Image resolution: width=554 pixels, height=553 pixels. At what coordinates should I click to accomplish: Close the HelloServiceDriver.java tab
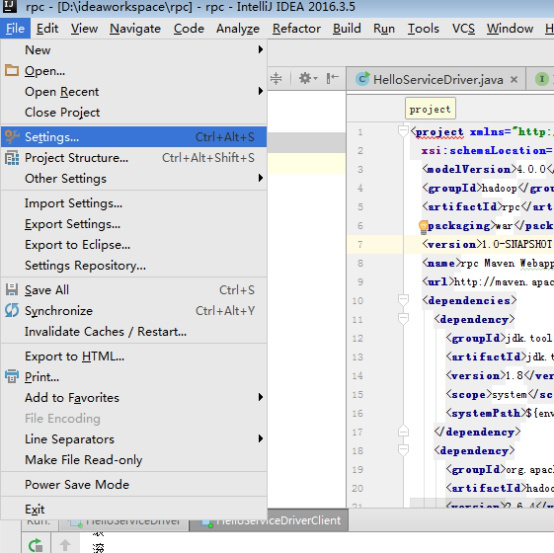click(514, 80)
